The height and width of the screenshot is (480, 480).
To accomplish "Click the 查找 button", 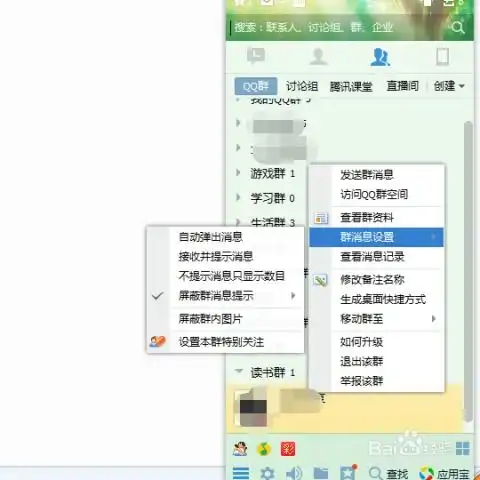I will point(388,474).
